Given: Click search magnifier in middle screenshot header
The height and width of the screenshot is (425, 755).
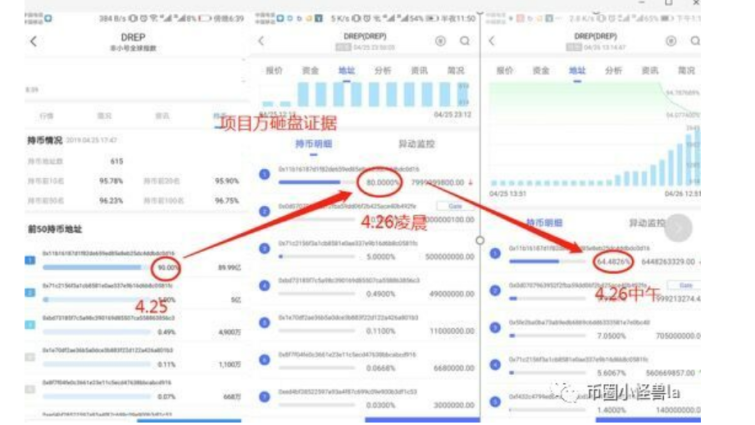Looking at the screenshot, I should 465,41.
